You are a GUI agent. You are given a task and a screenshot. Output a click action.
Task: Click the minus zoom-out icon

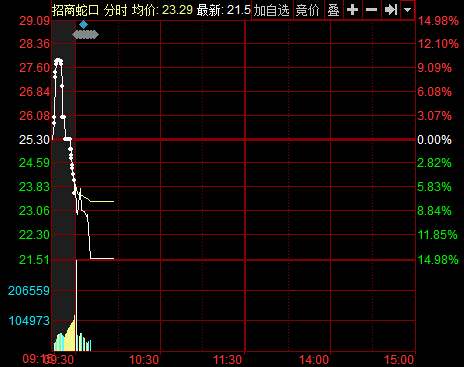(x=371, y=10)
